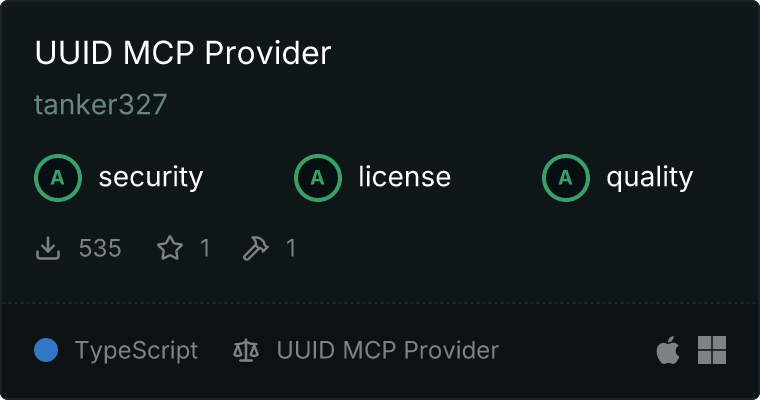Select the security rating label

pos(151,177)
